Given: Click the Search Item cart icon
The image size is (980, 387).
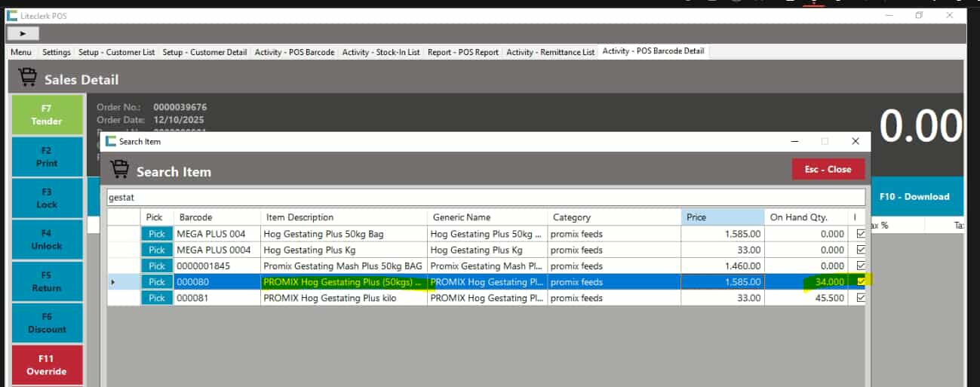Looking at the screenshot, I should (119, 170).
